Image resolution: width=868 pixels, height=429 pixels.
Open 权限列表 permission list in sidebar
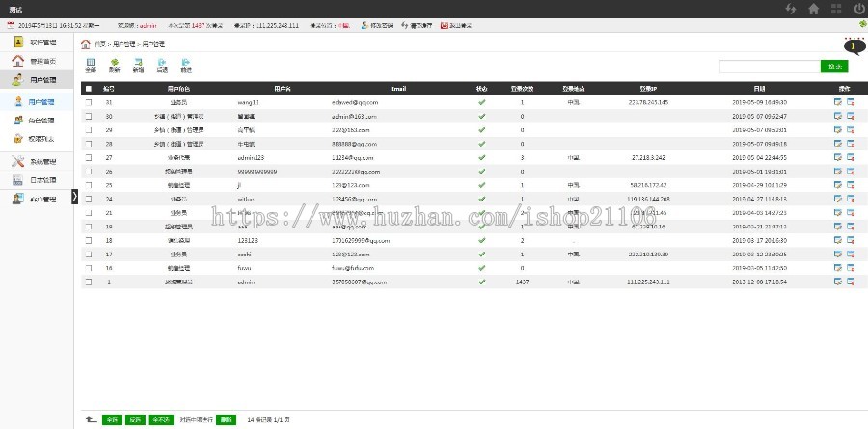pyautogui.click(x=37, y=139)
